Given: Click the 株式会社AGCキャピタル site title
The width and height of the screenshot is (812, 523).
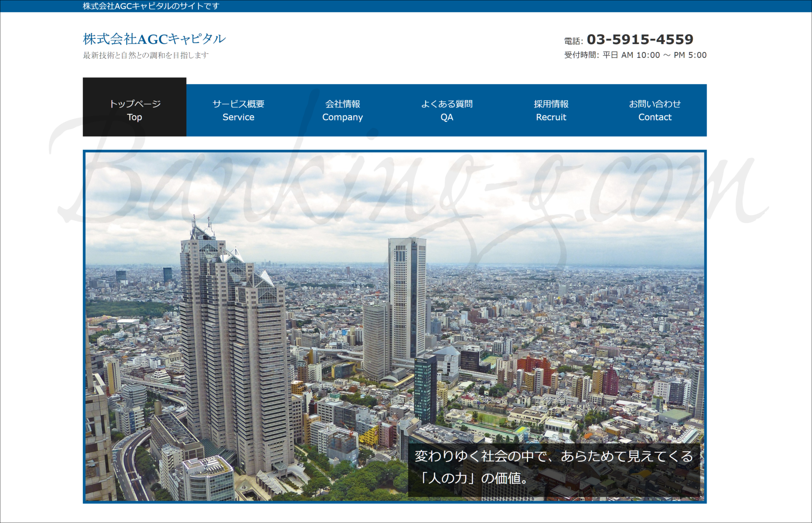Looking at the screenshot, I should tap(154, 39).
